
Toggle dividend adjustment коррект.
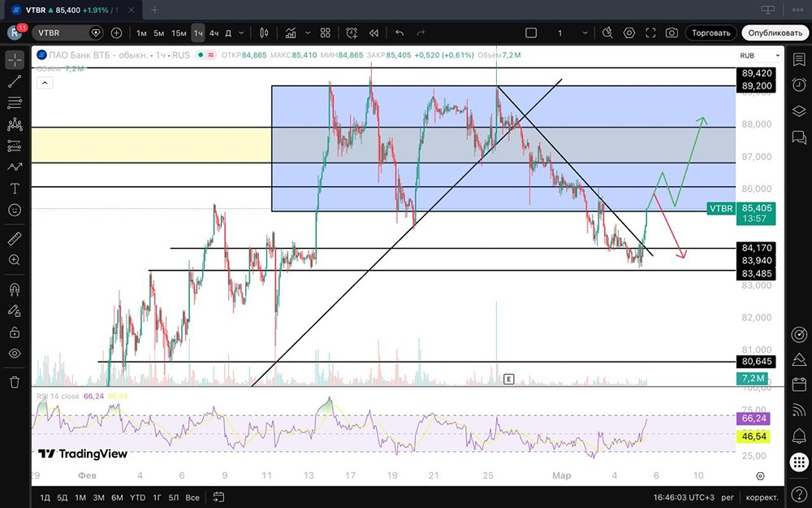762,497
